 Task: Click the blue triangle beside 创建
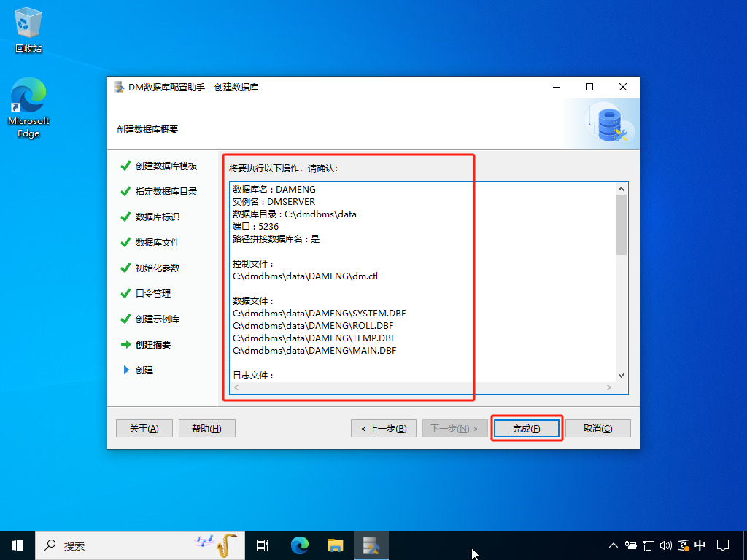click(x=126, y=370)
